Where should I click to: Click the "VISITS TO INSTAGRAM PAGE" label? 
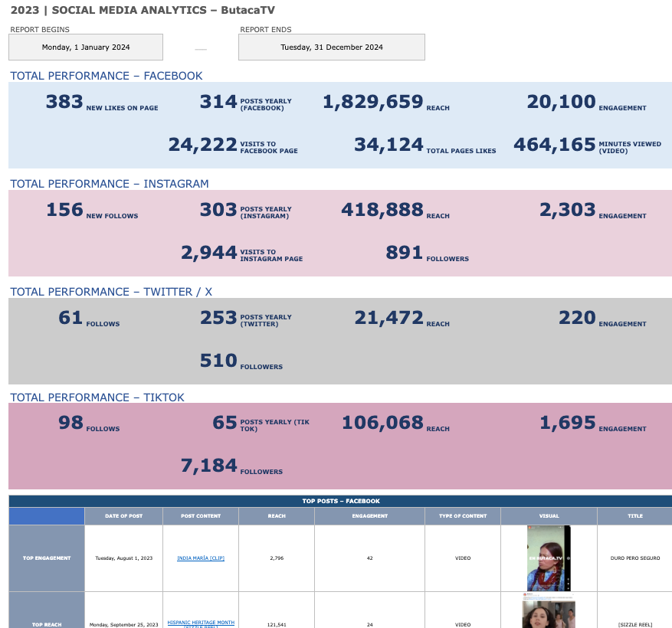click(x=271, y=255)
